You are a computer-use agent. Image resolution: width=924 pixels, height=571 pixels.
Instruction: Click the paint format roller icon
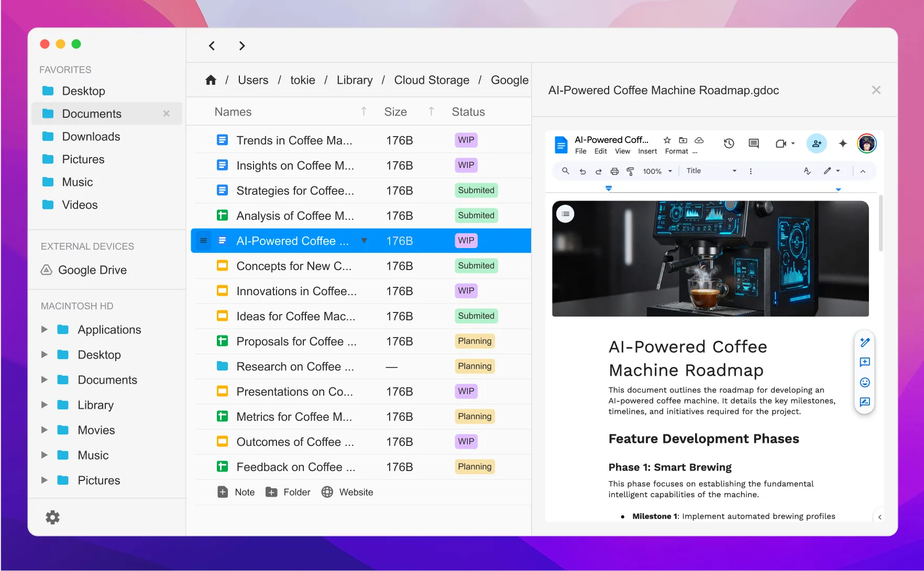630,171
